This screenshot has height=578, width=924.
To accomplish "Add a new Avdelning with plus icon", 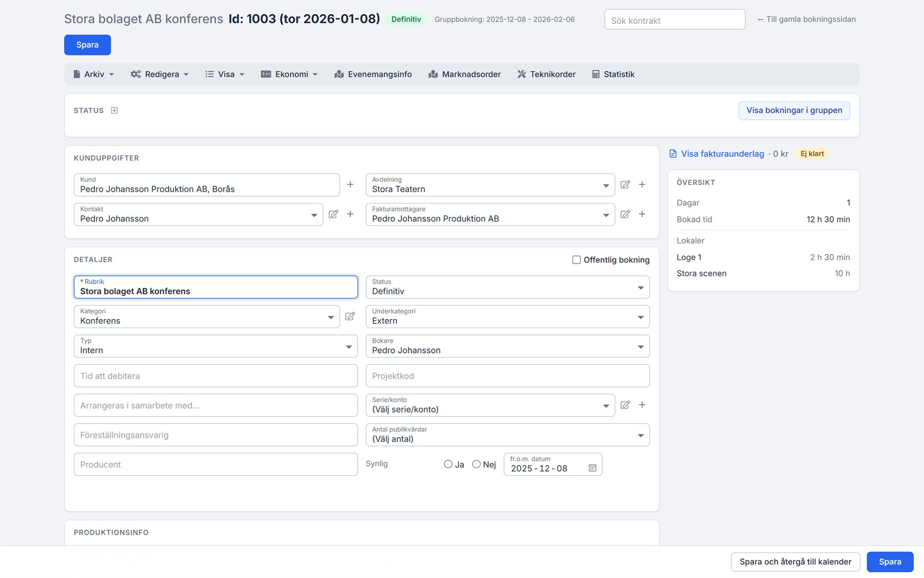I will click(642, 184).
